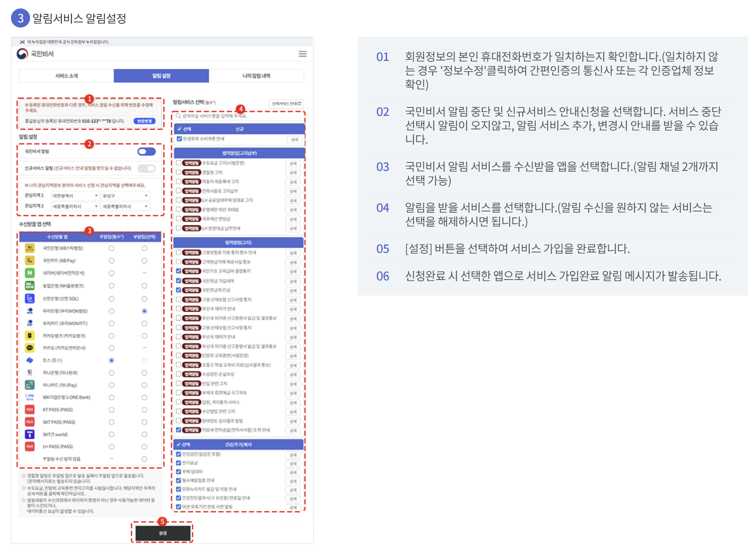This screenshot has width=756, height=549.
Task: Toggle off the 국민비서 알림 switch
Action: (x=147, y=151)
